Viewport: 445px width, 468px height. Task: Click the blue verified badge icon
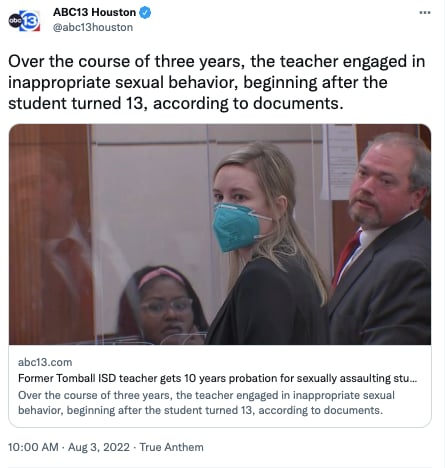point(145,13)
